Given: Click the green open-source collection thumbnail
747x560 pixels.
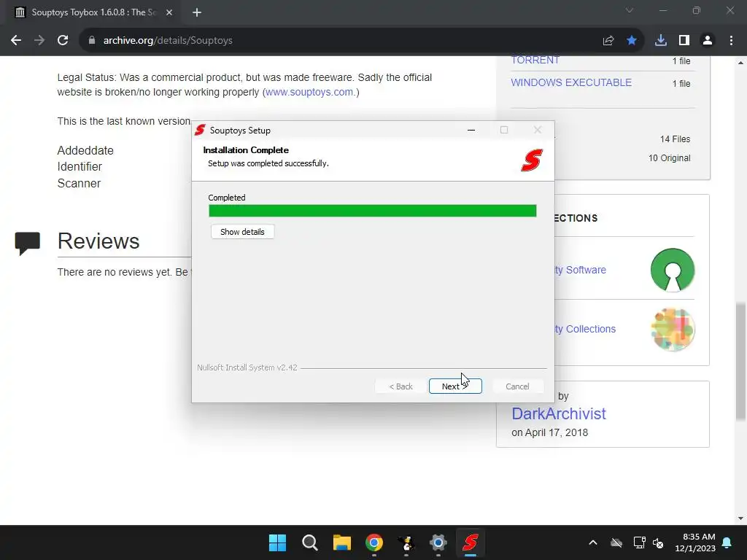Looking at the screenshot, I should [672, 270].
